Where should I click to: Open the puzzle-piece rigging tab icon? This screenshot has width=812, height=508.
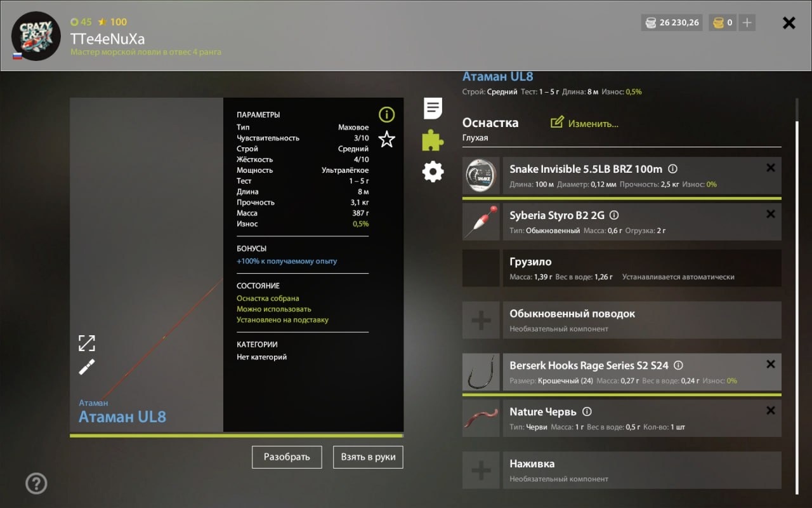433,140
